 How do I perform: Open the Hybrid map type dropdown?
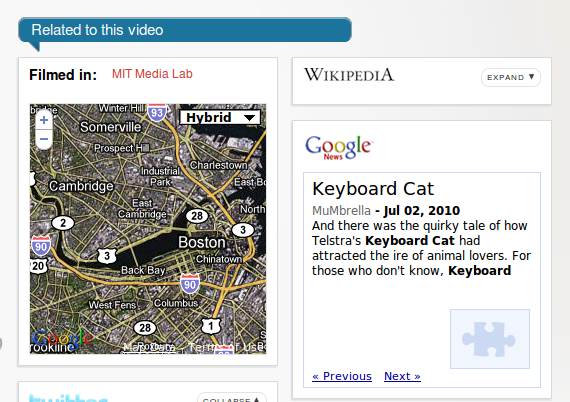point(220,117)
